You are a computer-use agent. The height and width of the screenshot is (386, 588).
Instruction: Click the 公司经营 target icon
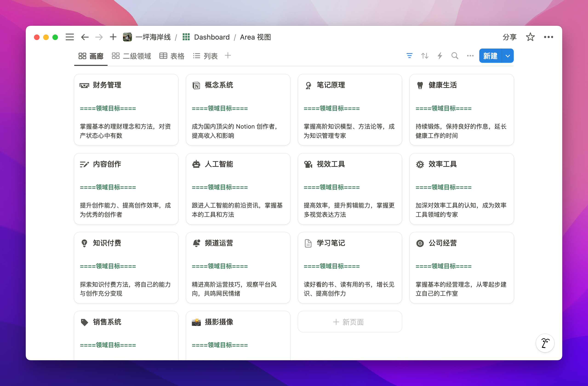pyautogui.click(x=420, y=243)
